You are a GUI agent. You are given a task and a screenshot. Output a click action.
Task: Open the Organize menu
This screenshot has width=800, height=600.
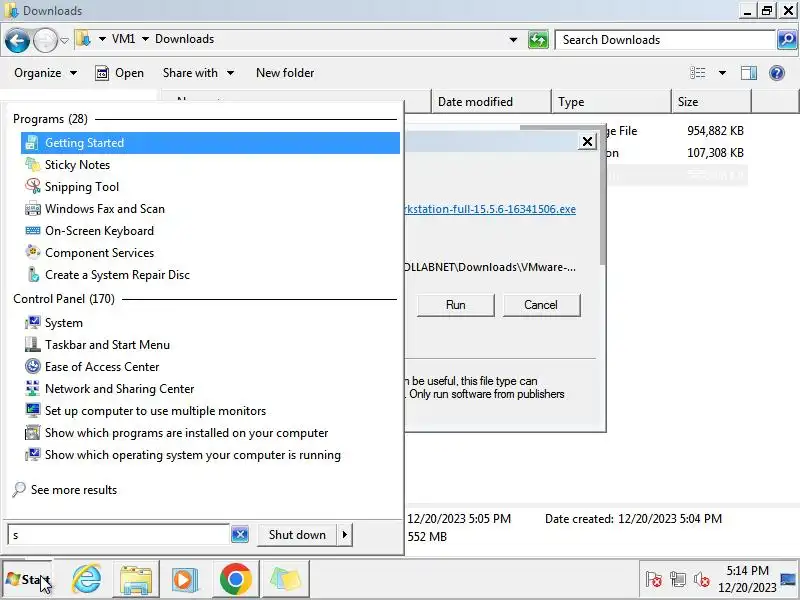[x=45, y=73]
